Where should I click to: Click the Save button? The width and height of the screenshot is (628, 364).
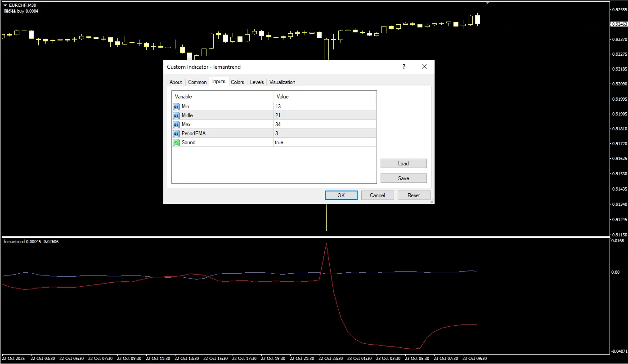click(x=404, y=178)
